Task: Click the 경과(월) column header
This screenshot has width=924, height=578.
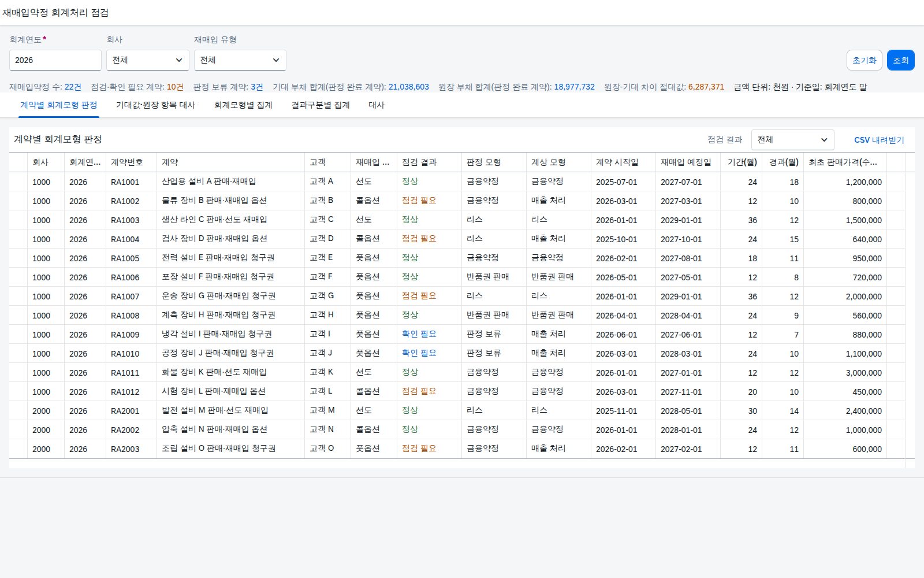Action: 783,162
